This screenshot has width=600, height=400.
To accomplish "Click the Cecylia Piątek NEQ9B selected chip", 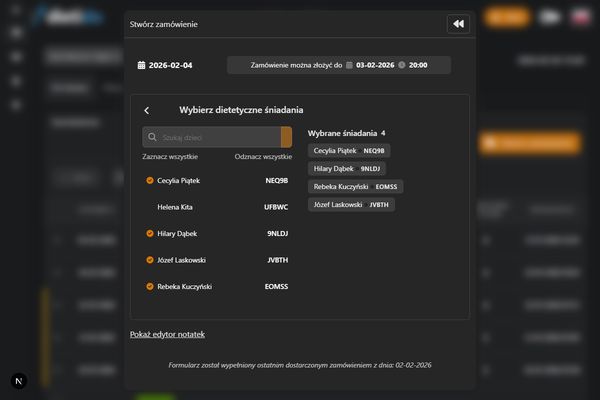I will pyautogui.click(x=349, y=150).
